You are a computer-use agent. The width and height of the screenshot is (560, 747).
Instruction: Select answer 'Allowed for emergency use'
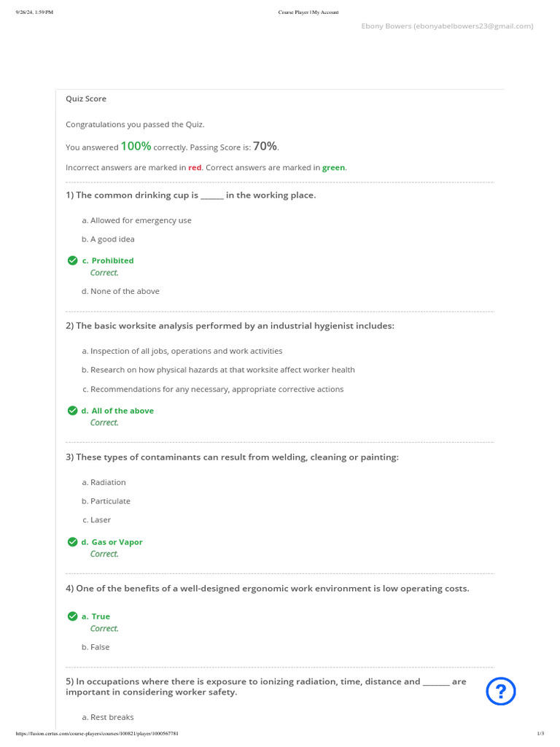pyautogui.click(x=136, y=220)
